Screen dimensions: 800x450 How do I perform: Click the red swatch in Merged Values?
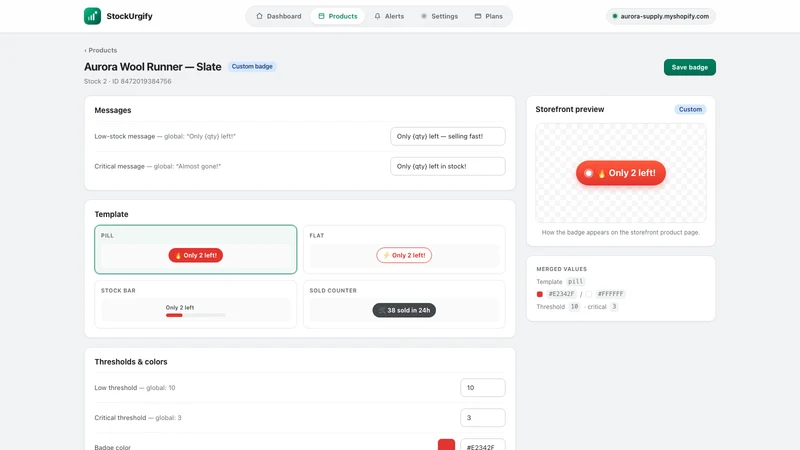[539, 294]
